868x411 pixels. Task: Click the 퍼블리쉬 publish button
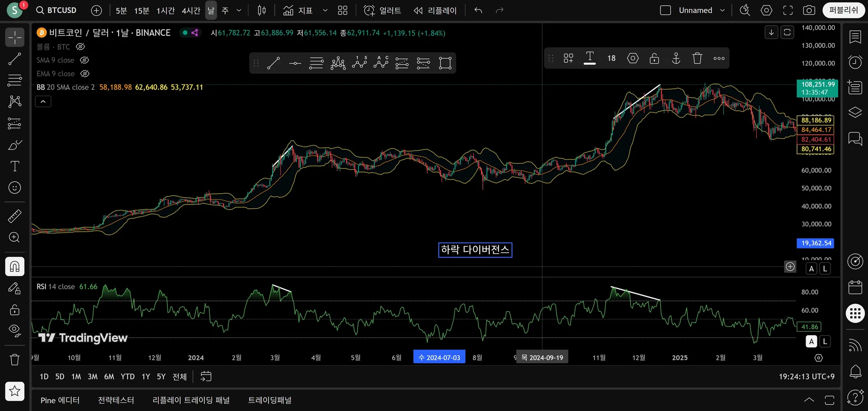(843, 10)
